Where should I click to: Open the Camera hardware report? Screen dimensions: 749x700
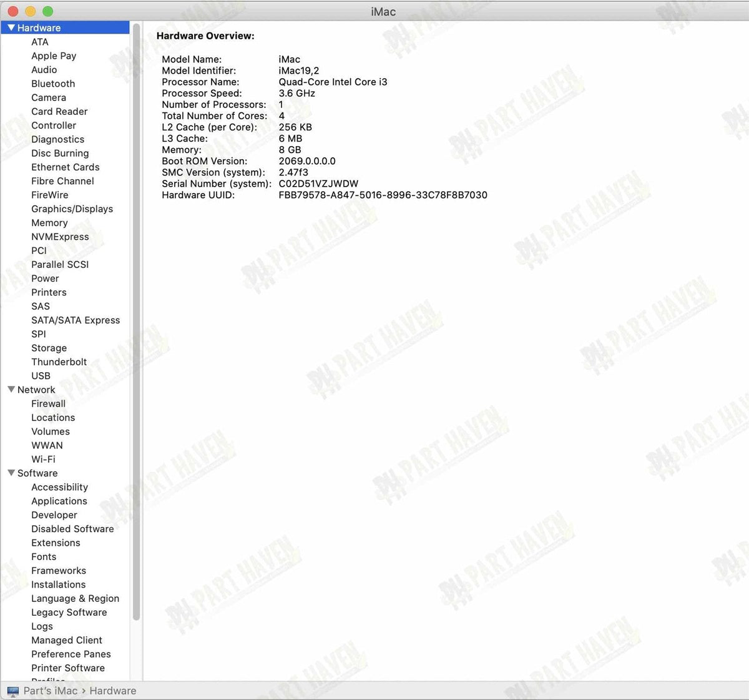(x=49, y=97)
